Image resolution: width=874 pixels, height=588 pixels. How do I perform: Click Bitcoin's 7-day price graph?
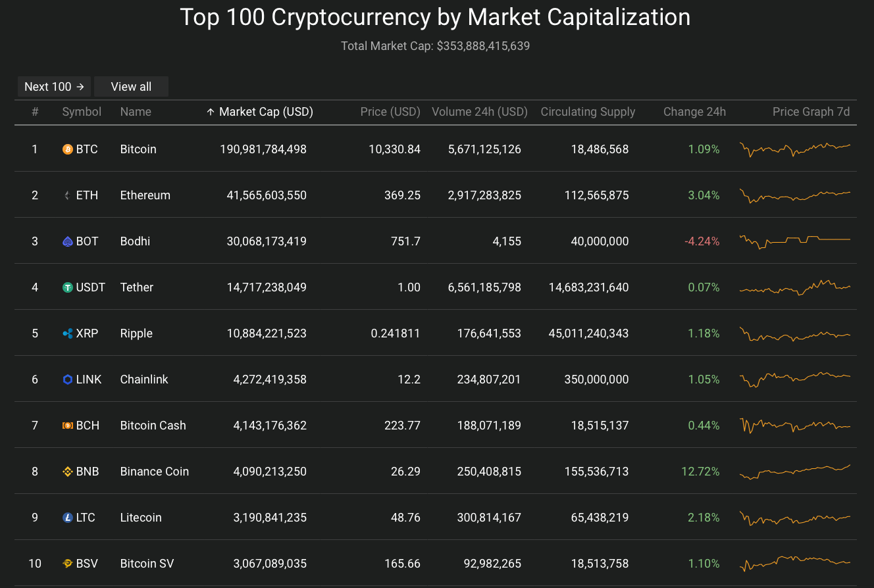pyautogui.click(x=795, y=149)
